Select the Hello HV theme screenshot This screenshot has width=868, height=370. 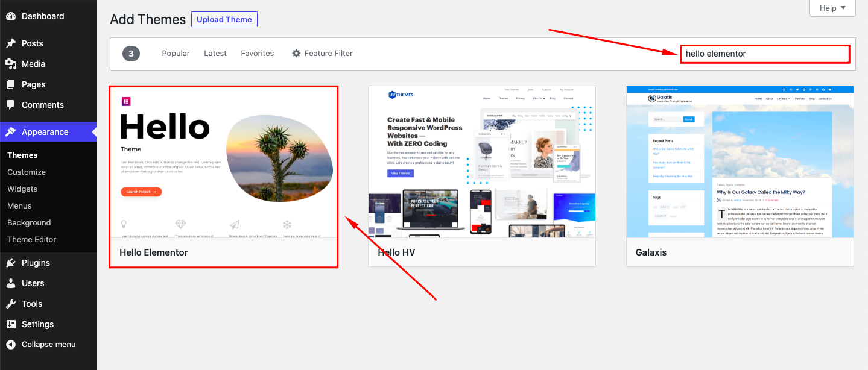coord(482,161)
